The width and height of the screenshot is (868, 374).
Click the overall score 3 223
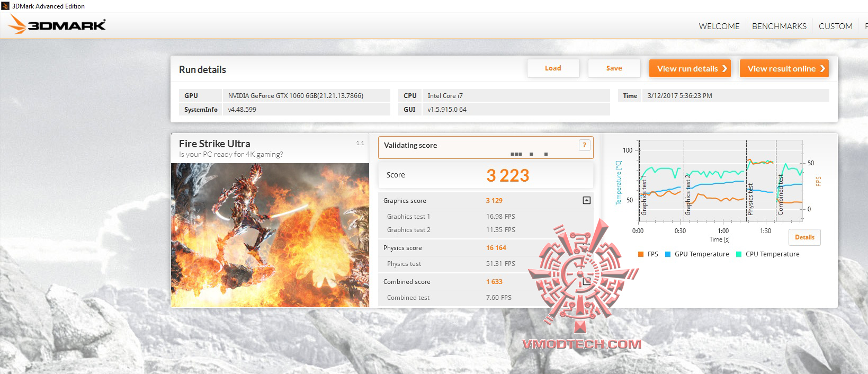507,175
